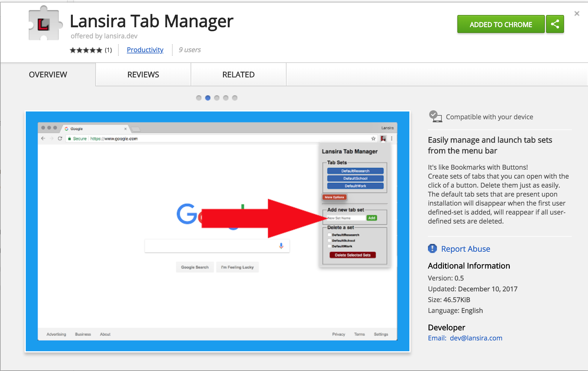Click the 'Compatible with your device' text
Image resolution: width=588 pixels, height=371 pixels.
(489, 117)
